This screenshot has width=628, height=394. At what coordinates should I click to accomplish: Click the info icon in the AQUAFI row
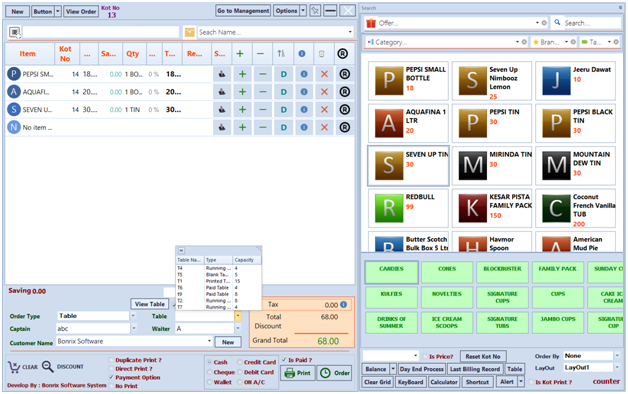pos(304,92)
